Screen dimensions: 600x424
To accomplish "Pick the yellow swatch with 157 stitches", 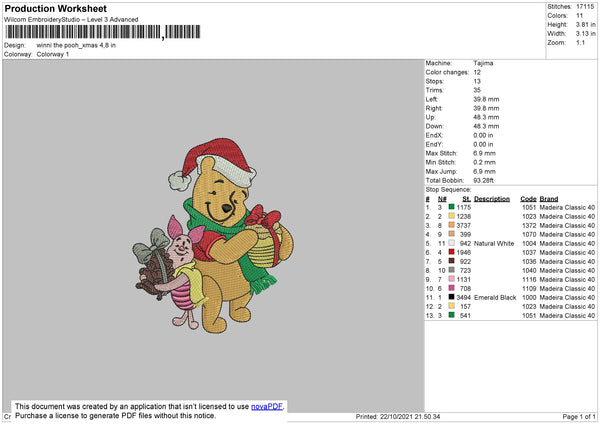I will point(452,306).
